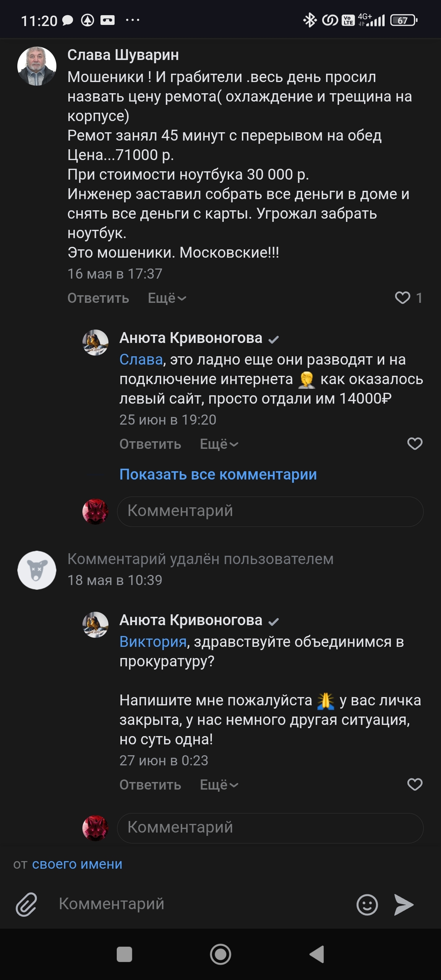441x980 pixels.
Task: Like Слава Шуварин's comment with heart
Action: point(403,297)
